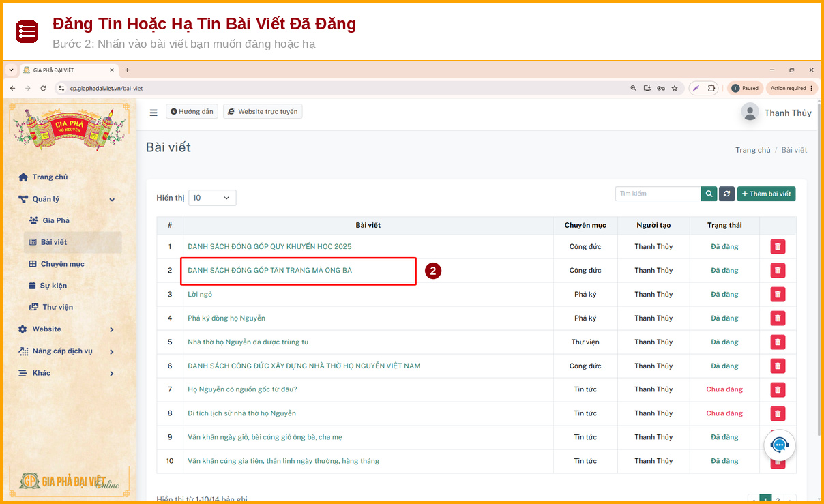Screen dimensions: 824x504
Task: Open Thanh Thủy user profile menu
Action: (x=776, y=113)
